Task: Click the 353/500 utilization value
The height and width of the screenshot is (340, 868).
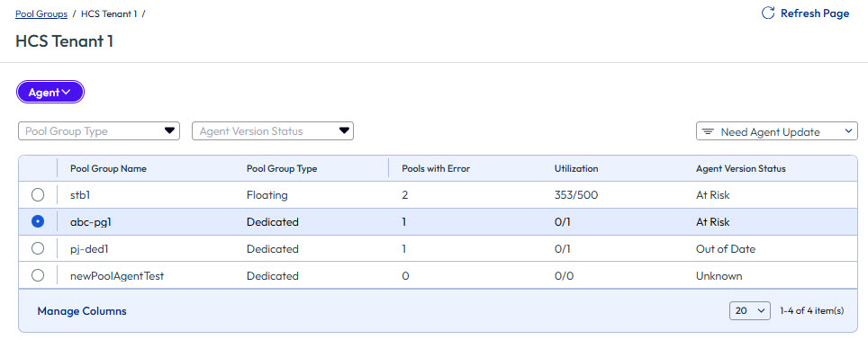Action: (575, 195)
